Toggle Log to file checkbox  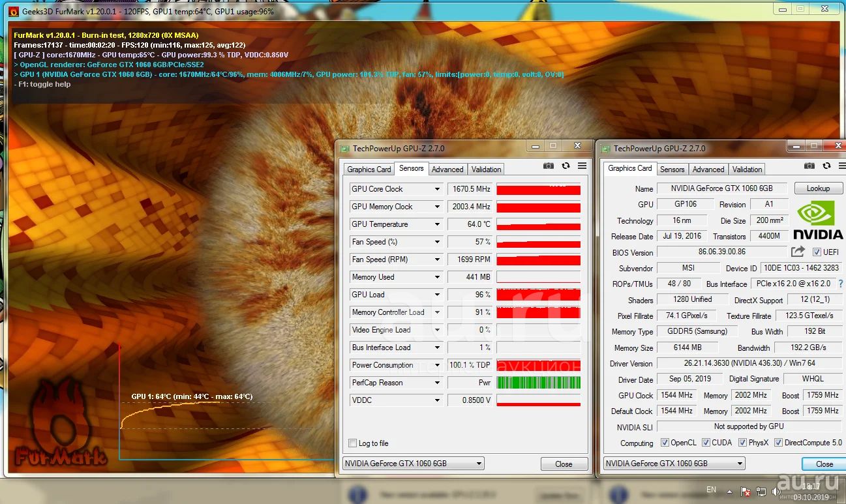[x=353, y=443]
